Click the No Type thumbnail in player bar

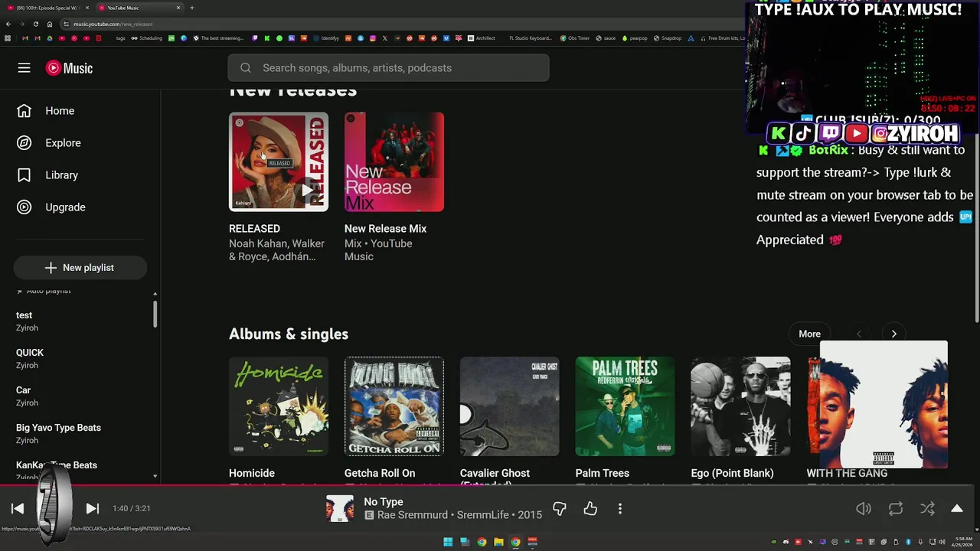pos(340,508)
